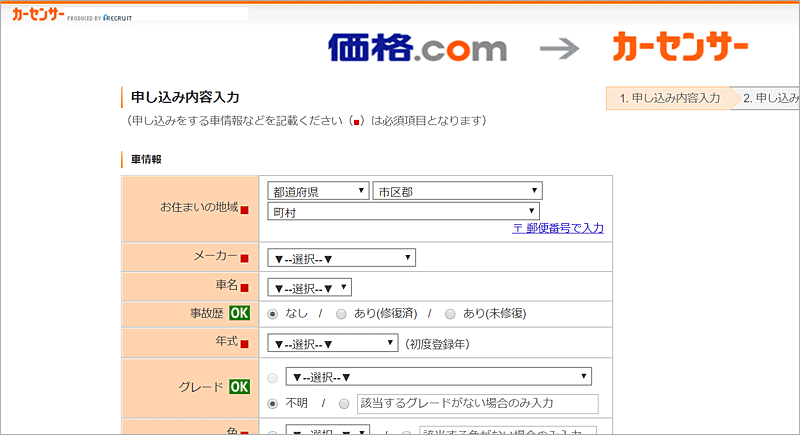This screenshot has height=435, width=800.
Task: Click the 価格.com logo
Action: [x=417, y=48]
